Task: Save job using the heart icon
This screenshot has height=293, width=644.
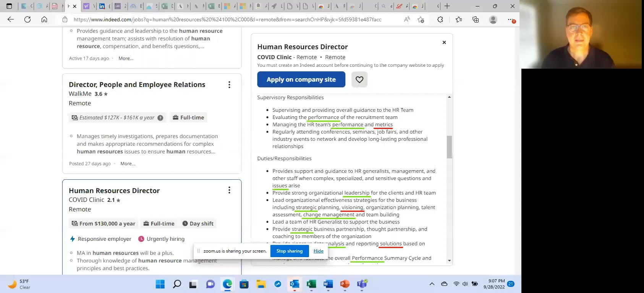Action: tap(359, 79)
